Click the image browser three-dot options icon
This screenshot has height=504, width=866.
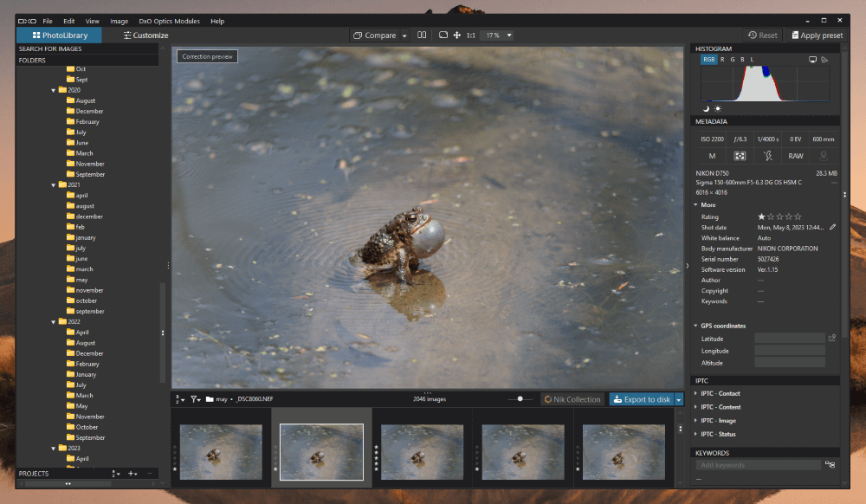[680, 429]
